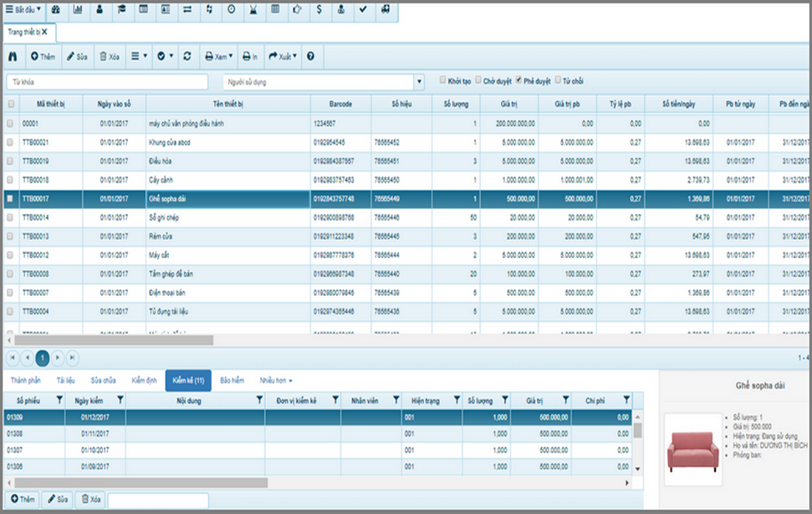Select the Điều hòa device row
The image size is (812, 514).
click(x=406, y=161)
